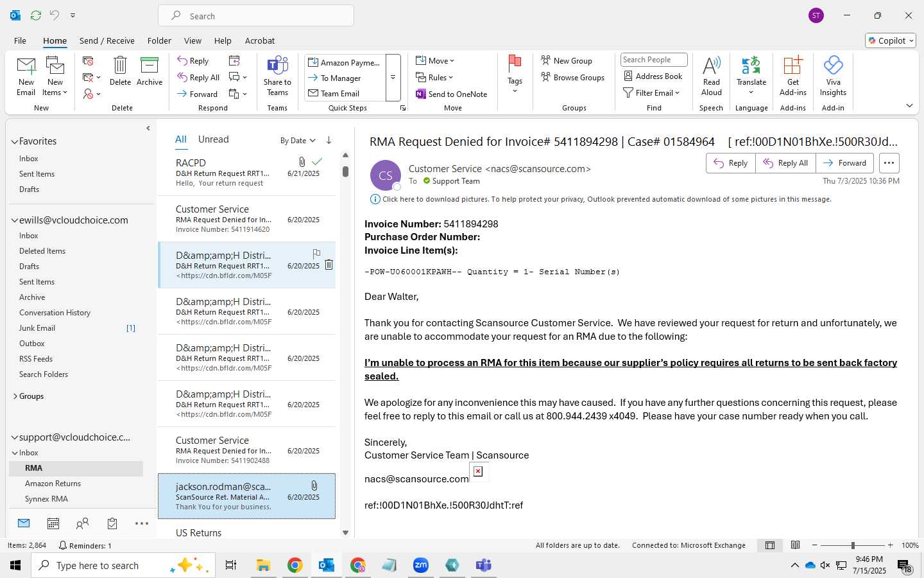Switch to People view icon
The width and height of the screenshot is (924, 578).
(x=82, y=523)
